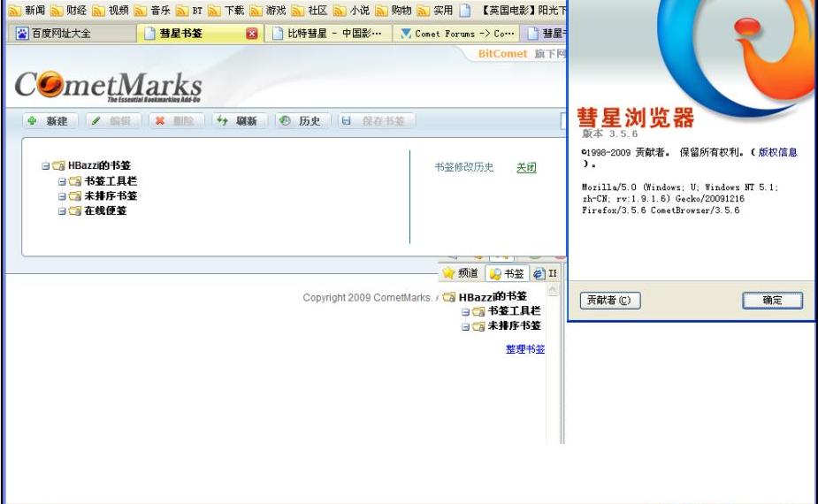Expand 未排序书签 in sidebar tree
The height and width of the screenshot is (504, 818).
click(465, 327)
